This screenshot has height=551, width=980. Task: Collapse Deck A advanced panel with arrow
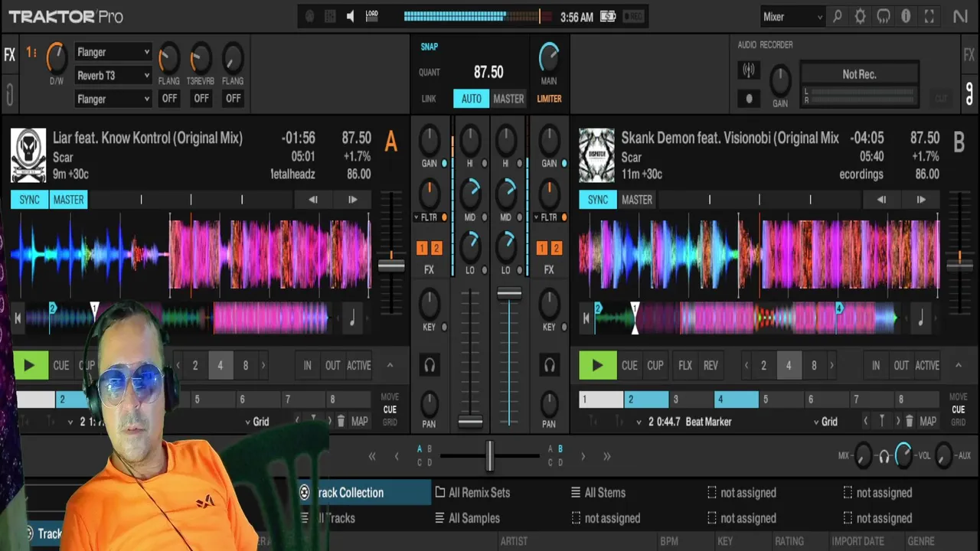390,365
